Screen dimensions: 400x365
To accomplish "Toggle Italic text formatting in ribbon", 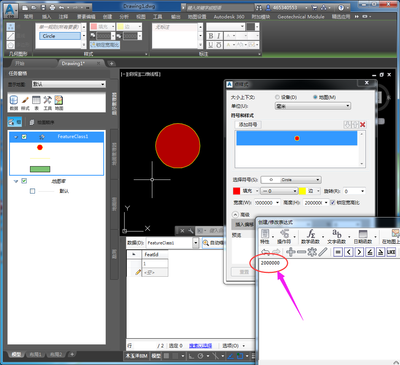I will tap(219, 36).
